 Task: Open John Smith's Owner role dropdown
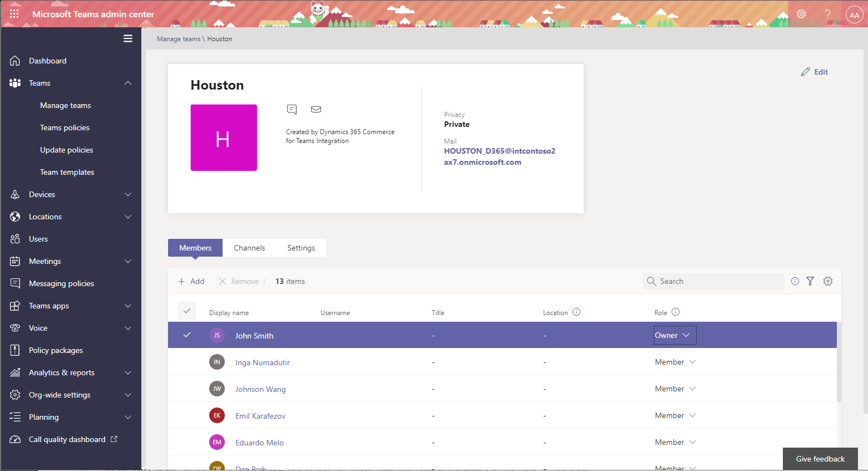click(x=674, y=335)
